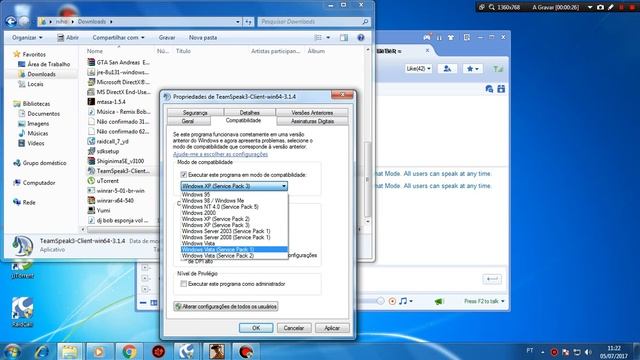640x360 pixels.
Task: Open Press F2 to talk dropdown
Action: coord(484,301)
